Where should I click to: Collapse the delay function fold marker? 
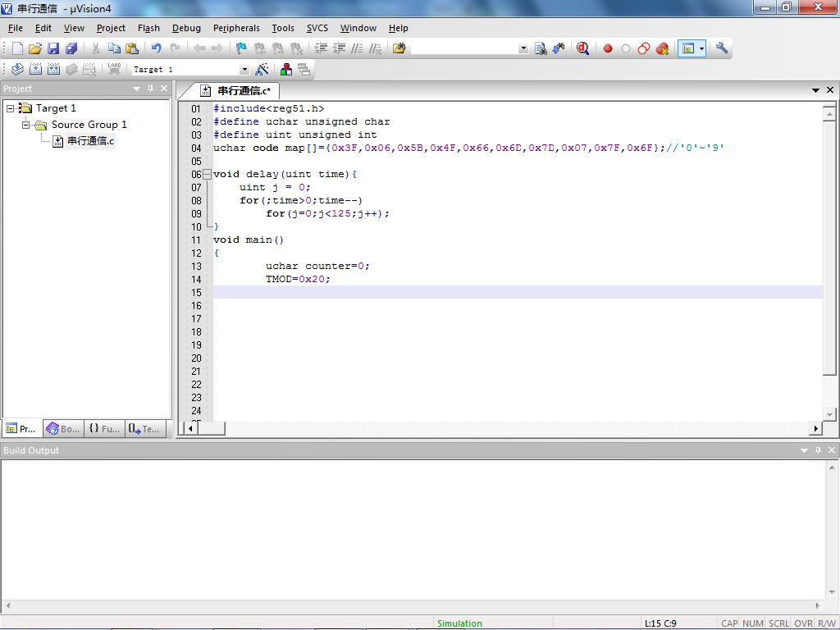pyautogui.click(x=207, y=175)
